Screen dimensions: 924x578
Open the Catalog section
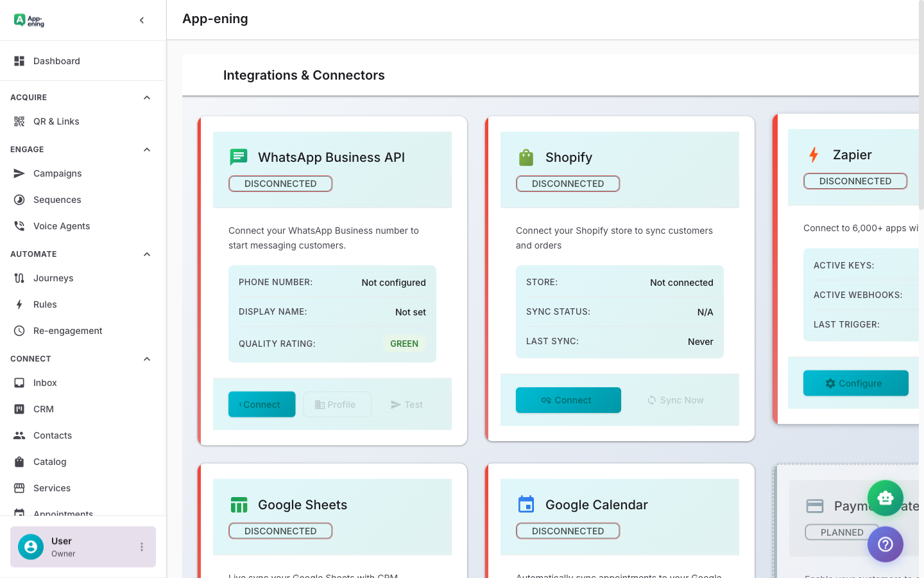point(49,461)
